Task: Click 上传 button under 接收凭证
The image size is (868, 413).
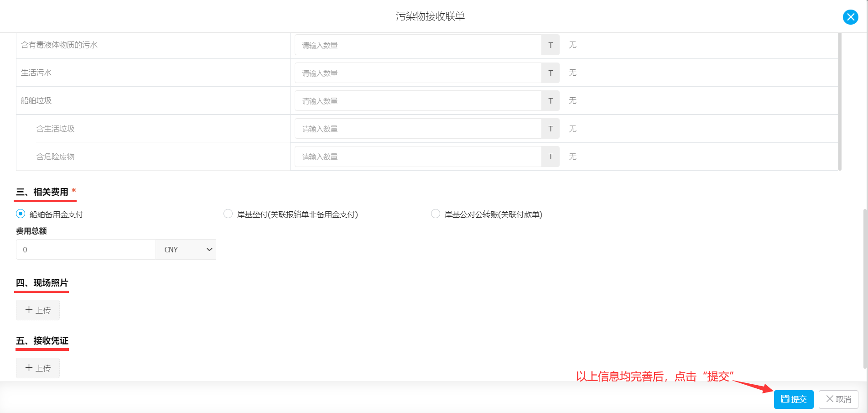Action: [x=38, y=368]
